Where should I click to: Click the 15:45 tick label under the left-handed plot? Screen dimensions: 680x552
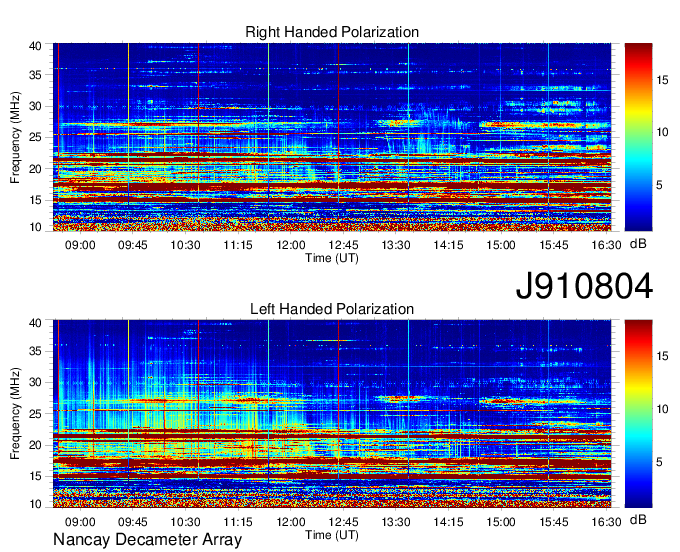pos(554,522)
